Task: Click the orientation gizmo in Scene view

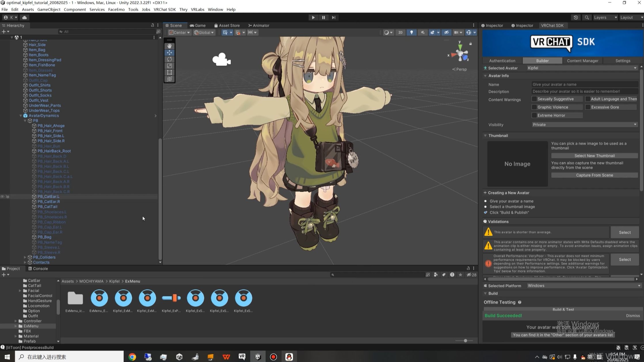Action: pos(460,54)
